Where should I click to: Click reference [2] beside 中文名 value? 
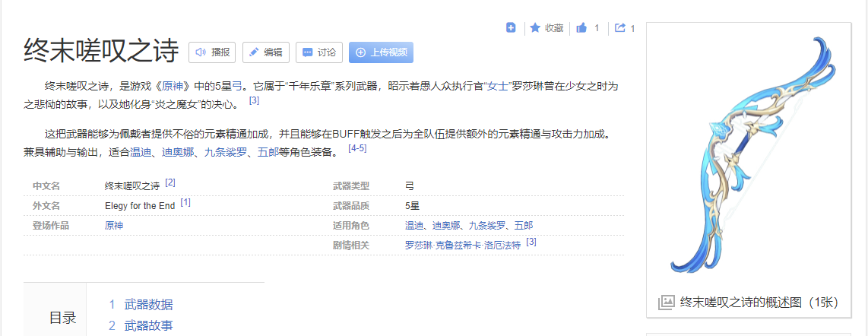[x=170, y=182]
